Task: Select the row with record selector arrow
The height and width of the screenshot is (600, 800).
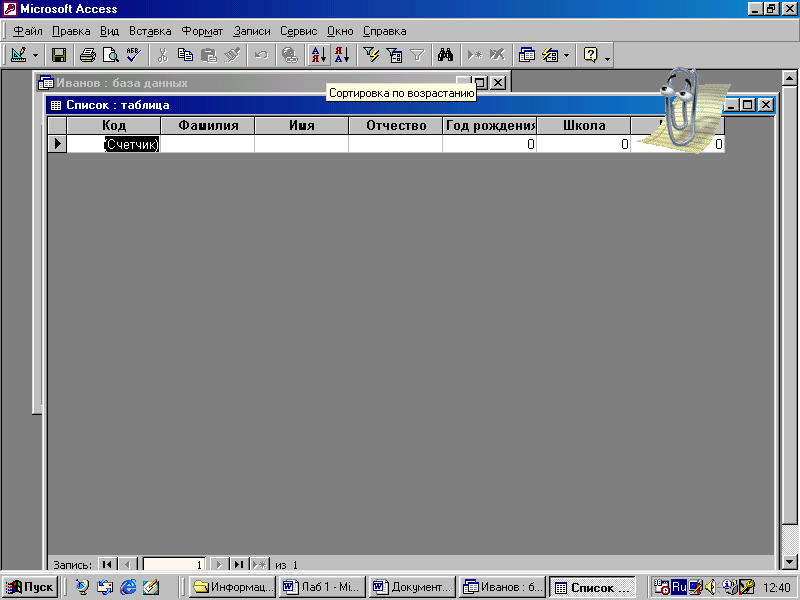Action: pos(57,144)
